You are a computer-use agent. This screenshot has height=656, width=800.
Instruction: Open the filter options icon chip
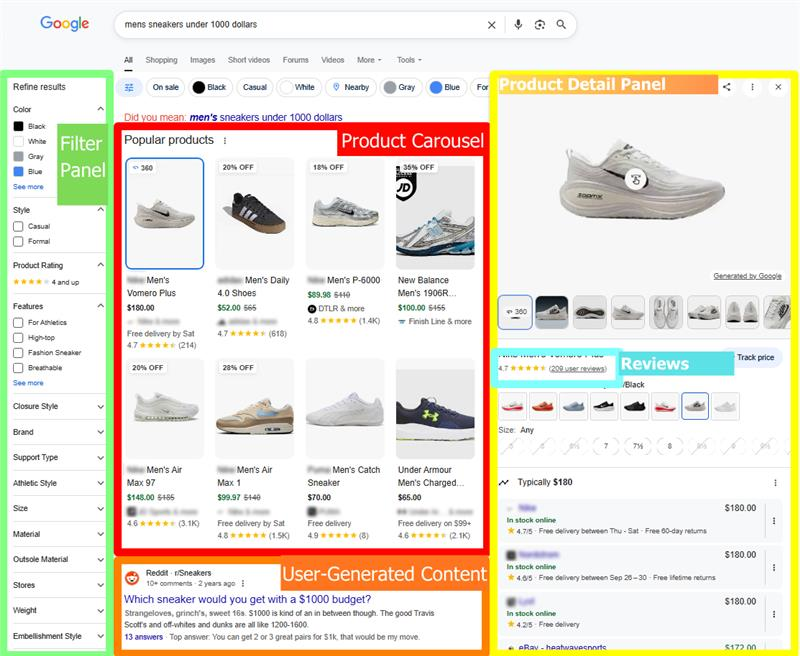tap(130, 87)
